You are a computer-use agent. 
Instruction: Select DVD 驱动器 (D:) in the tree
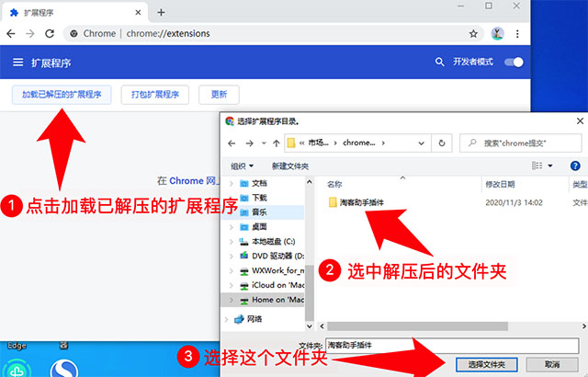tap(277, 257)
